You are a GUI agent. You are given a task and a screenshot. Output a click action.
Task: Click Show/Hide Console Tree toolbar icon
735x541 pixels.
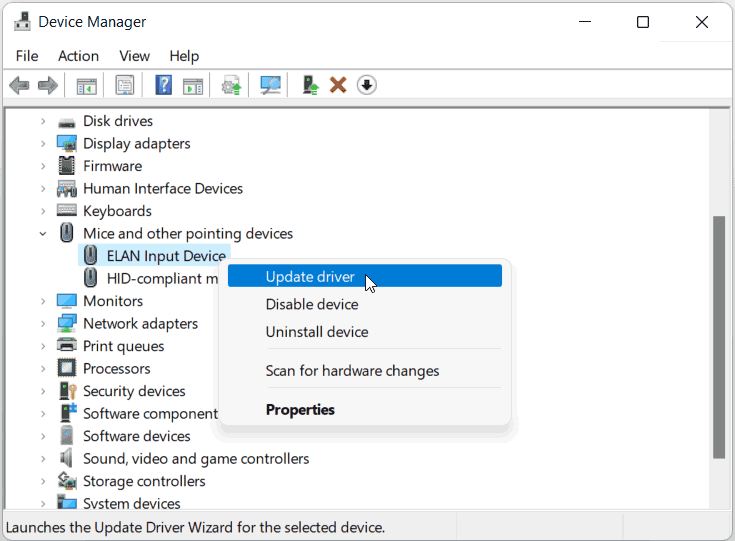coord(87,86)
